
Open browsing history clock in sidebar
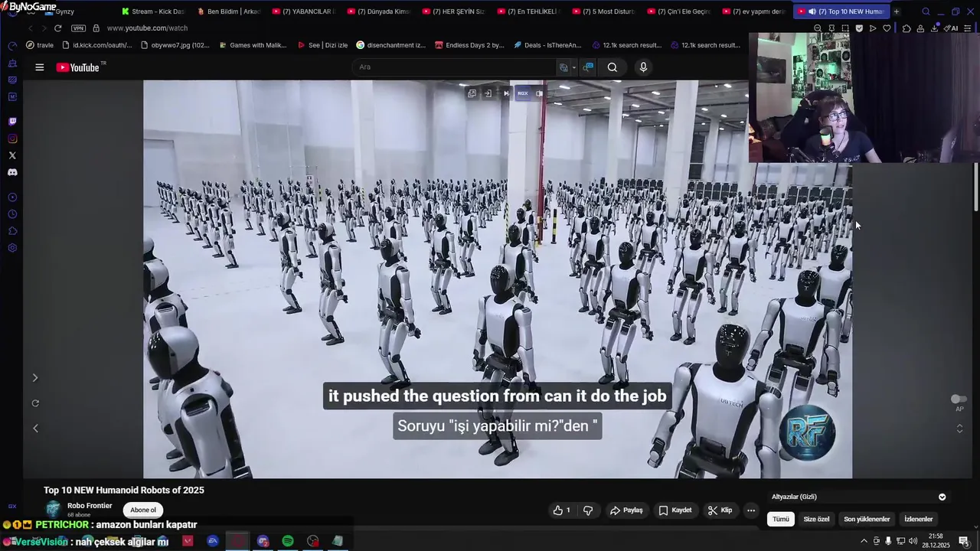(x=12, y=214)
